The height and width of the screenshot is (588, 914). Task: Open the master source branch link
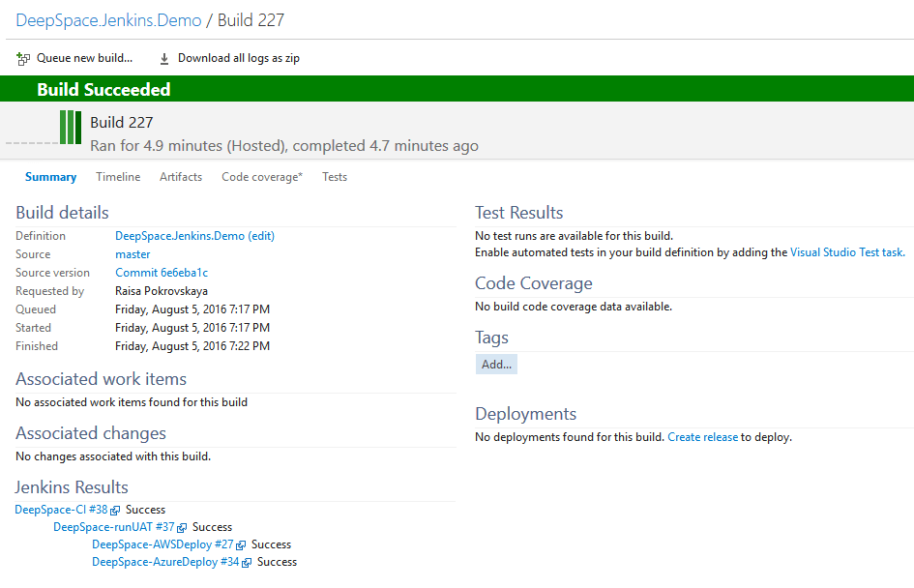pos(133,254)
